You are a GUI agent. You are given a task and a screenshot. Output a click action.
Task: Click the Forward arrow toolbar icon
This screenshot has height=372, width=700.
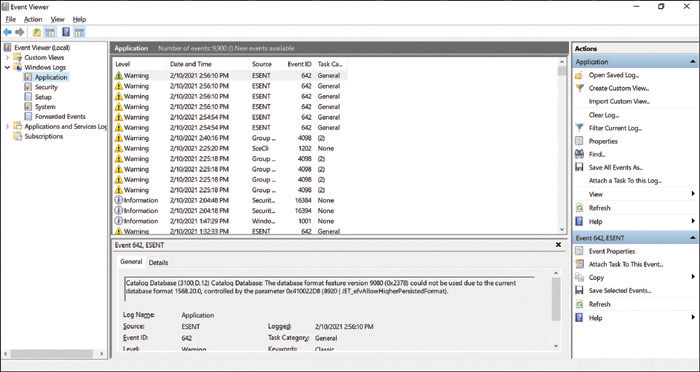click(x=20, y=32)
